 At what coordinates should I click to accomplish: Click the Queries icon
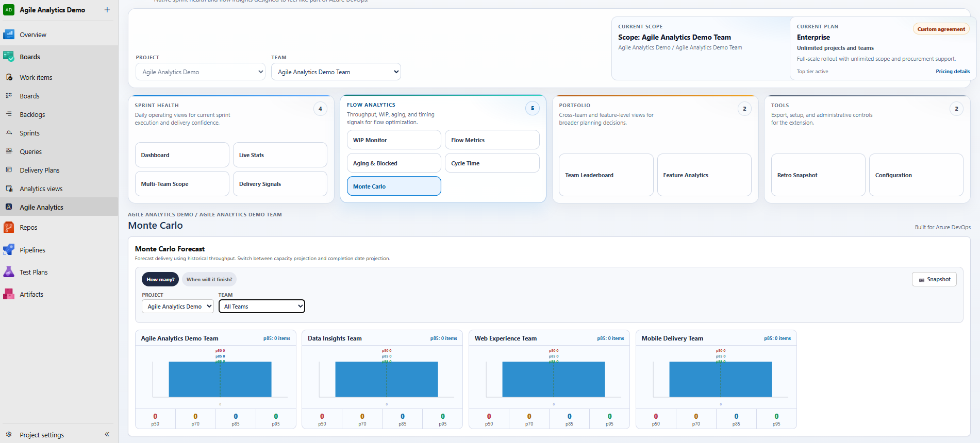point(9,151)
